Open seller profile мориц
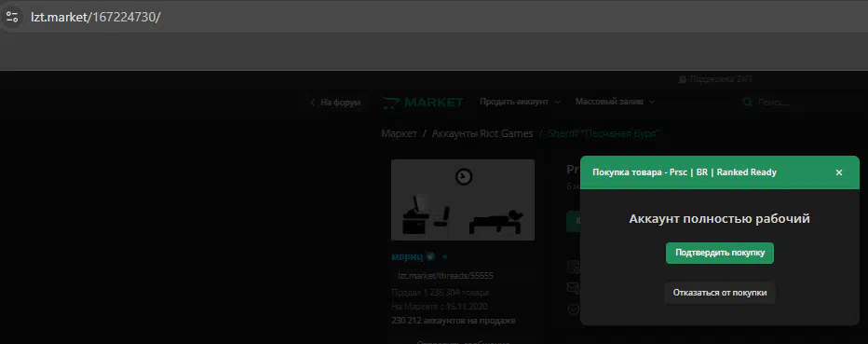The image size is (868, 344). (407, 256)
